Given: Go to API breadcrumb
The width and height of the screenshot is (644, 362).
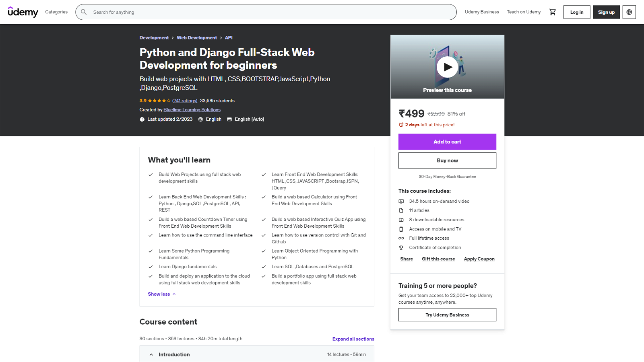Looking at the screenshot, I should point(229,38).
